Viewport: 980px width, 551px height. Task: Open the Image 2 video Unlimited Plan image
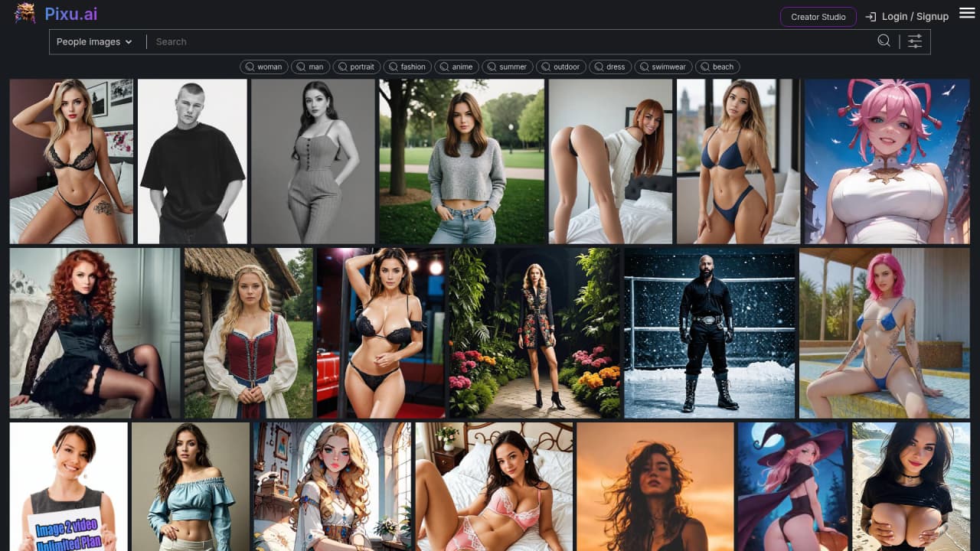tap(69, 487)
